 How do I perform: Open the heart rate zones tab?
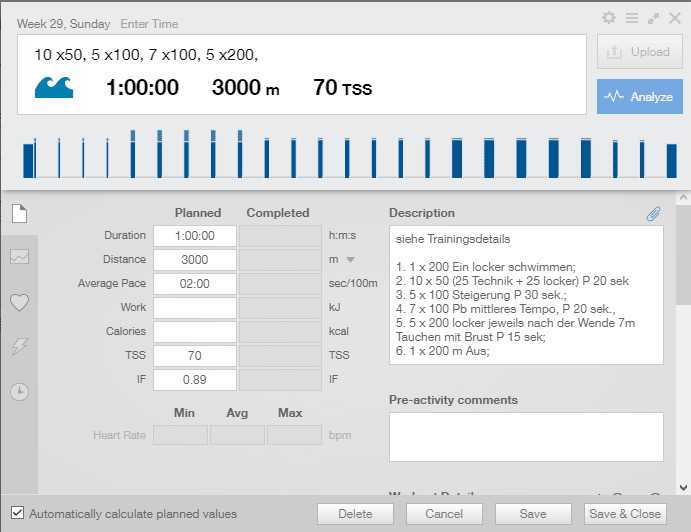19,302
